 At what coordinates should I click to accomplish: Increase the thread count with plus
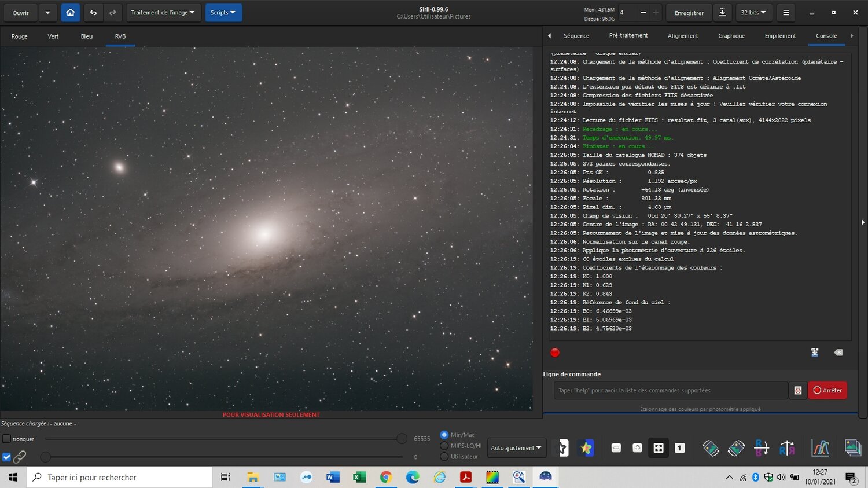point(656,12)
